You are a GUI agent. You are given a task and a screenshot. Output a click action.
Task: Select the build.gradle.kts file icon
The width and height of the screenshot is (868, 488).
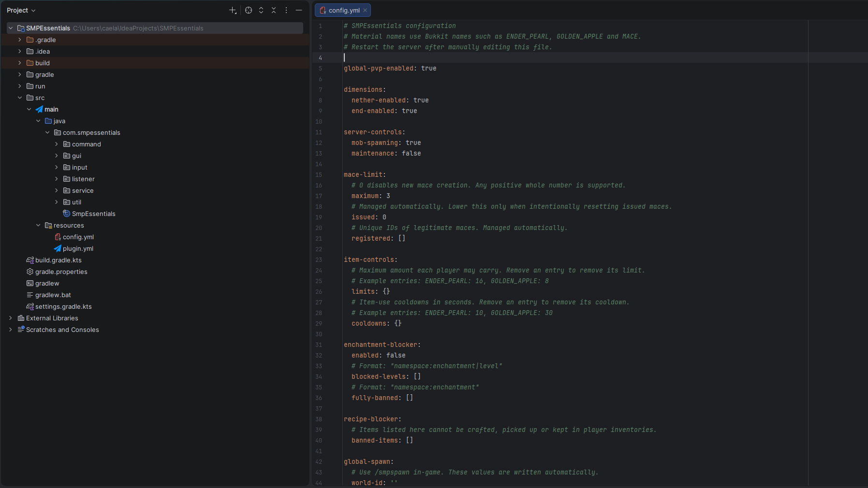[30, 260]
